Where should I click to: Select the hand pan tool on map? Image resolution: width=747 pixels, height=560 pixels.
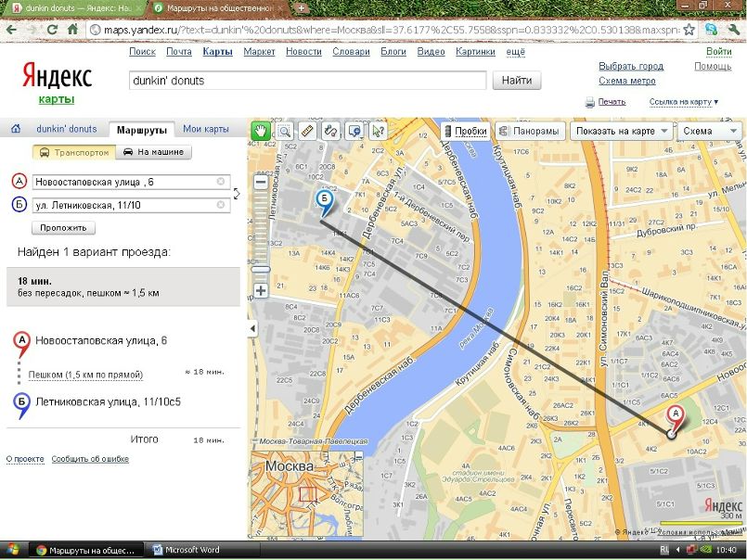tap(261, 131)
